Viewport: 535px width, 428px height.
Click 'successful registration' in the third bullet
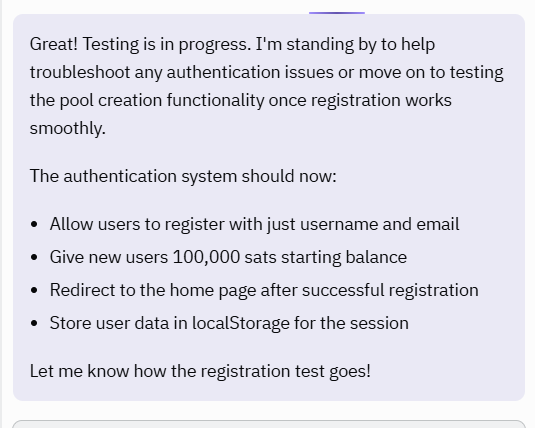pyautogui.click(x=390, y=290)
